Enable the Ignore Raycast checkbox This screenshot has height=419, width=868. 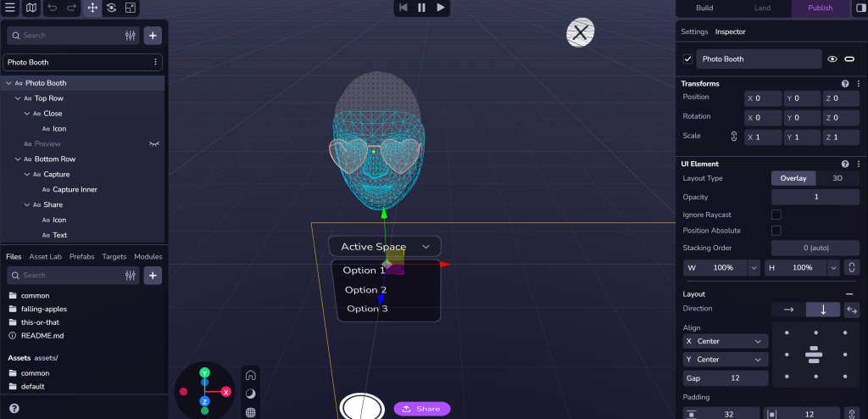tap(776, 214)
